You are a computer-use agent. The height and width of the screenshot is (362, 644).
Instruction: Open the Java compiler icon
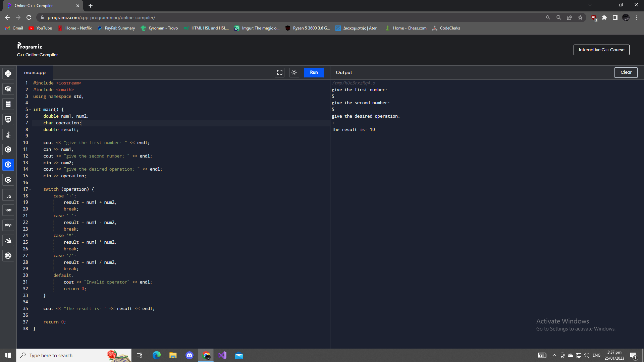pyautogui.click(x=8, y=134)
